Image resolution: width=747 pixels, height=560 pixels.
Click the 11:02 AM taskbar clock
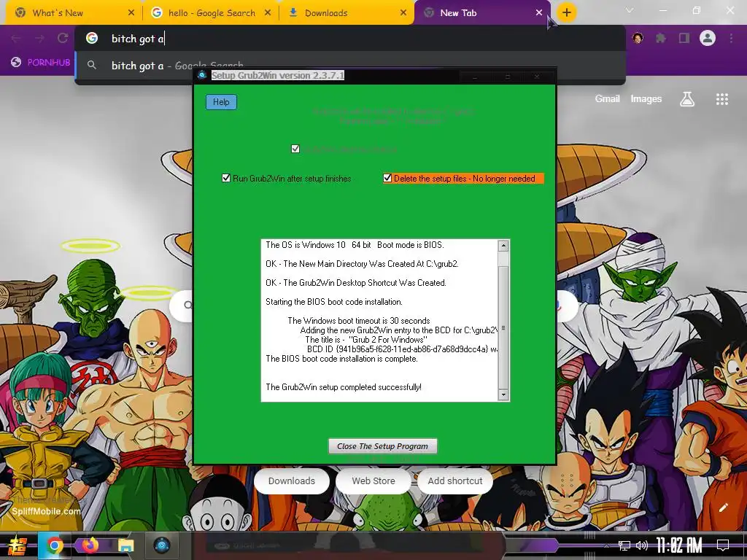pos(679,545)
